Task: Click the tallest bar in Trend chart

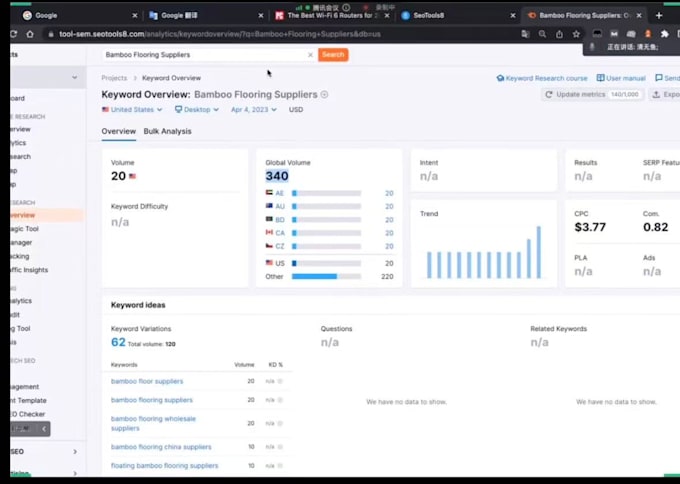Action: click(539, 252)
